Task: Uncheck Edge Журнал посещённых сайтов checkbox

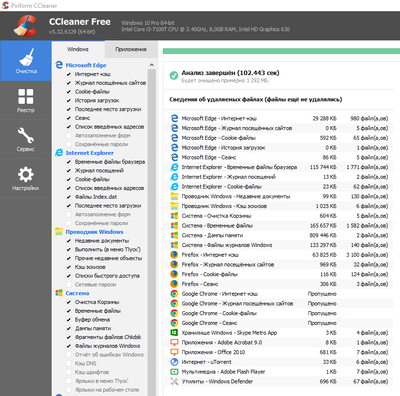Action: pyautogui.click(x=69, y=83)
